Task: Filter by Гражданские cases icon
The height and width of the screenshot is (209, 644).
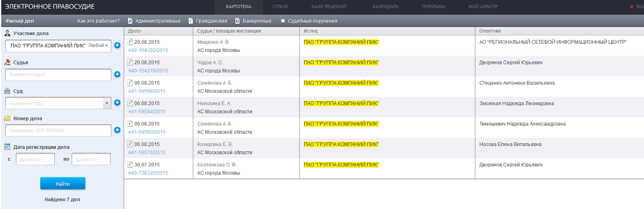Action: point(191,21)
